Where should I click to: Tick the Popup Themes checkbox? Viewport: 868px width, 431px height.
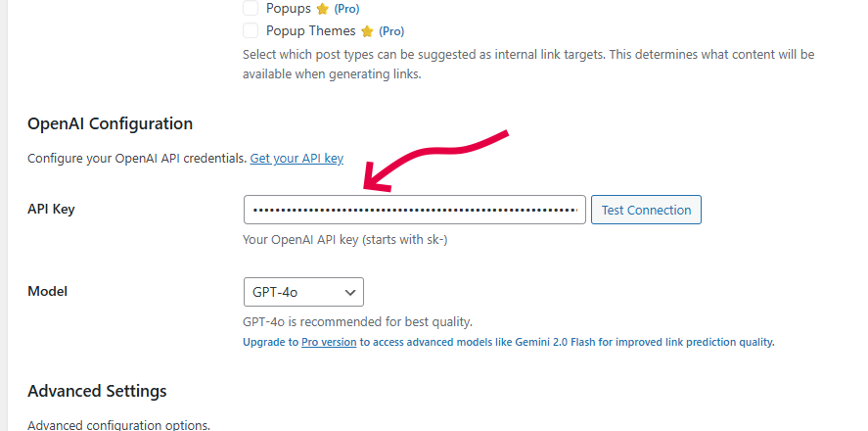click(x=251, y=30)
